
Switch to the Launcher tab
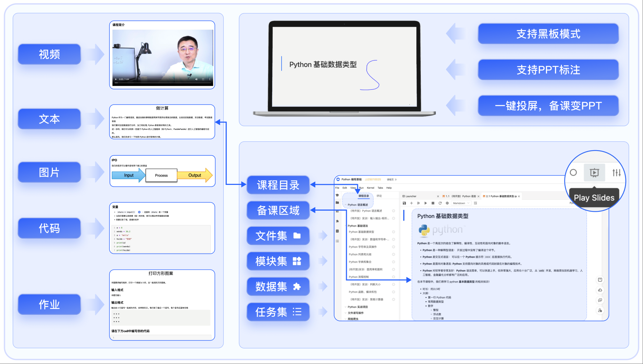click(411, 196)
